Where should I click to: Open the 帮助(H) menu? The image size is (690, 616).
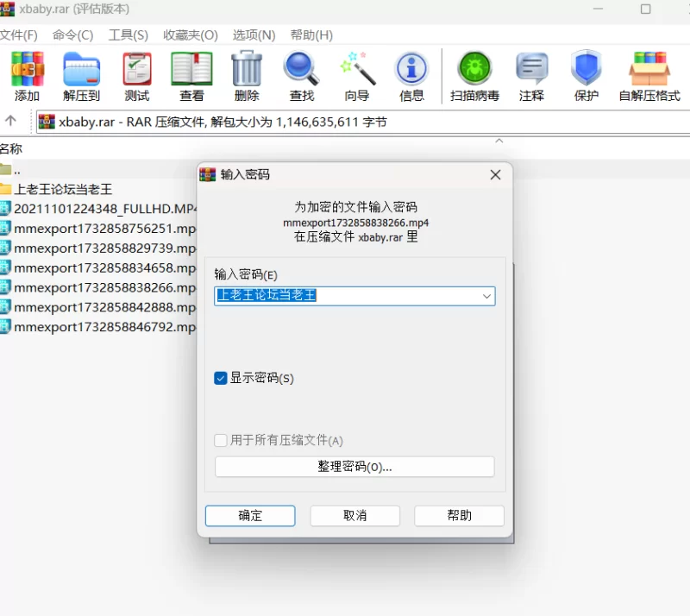(311, 35)
